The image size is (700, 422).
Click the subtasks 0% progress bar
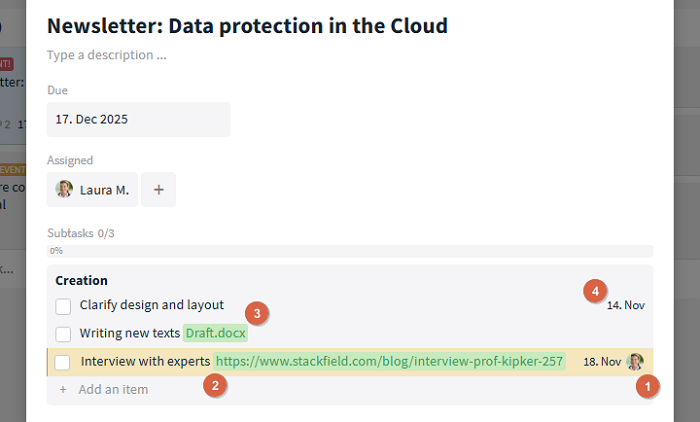[x=350, y=251]
